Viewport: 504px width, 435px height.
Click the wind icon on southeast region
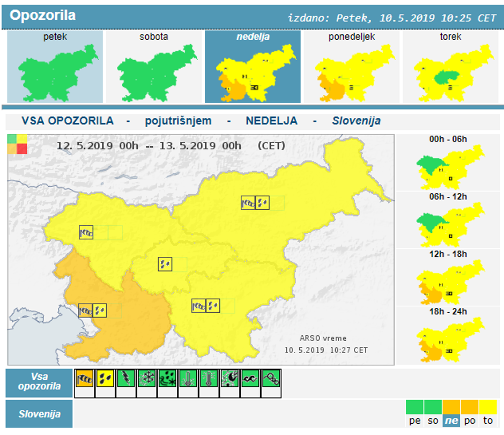[199, 306]
